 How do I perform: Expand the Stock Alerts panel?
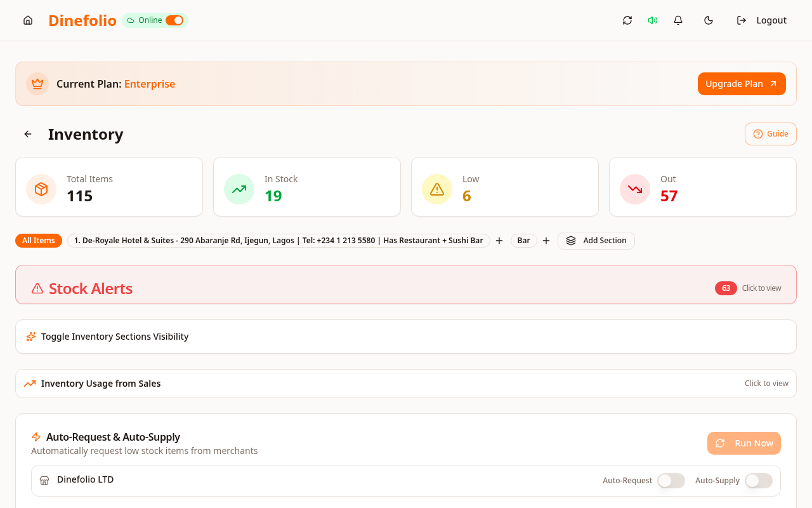point(406,284)
